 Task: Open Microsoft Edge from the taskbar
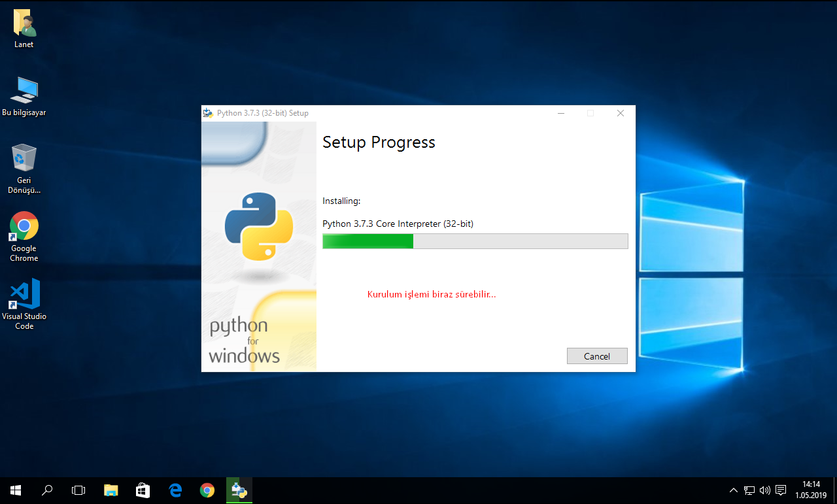pyautogui.click(x=175, y=490)
